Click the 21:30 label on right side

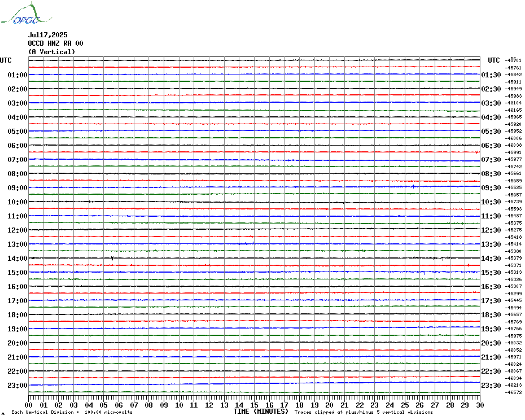491,357
